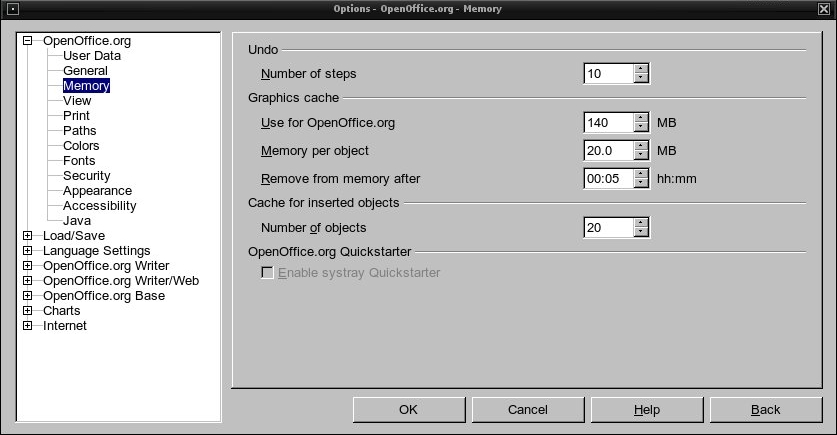This screenshot has height=435, width=837.
Task: Click the Number of objects field
Action: point(609,227)
